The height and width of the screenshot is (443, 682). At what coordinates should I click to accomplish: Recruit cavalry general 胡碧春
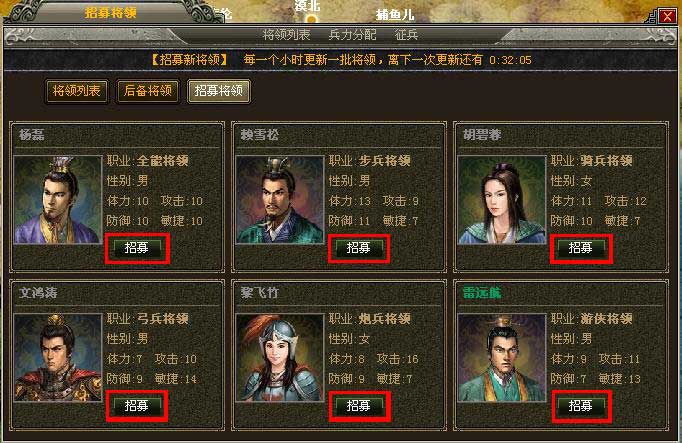[x=581, y=248]
